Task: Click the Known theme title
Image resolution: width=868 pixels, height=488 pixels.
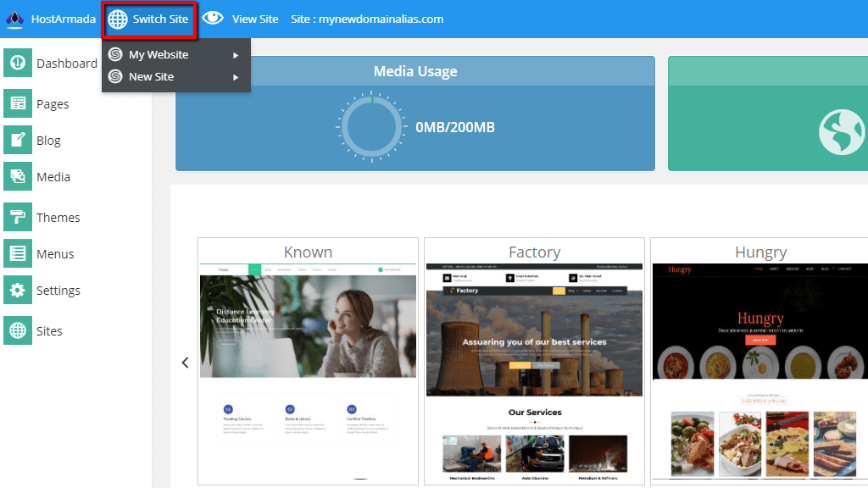Action: pos(308,252)
